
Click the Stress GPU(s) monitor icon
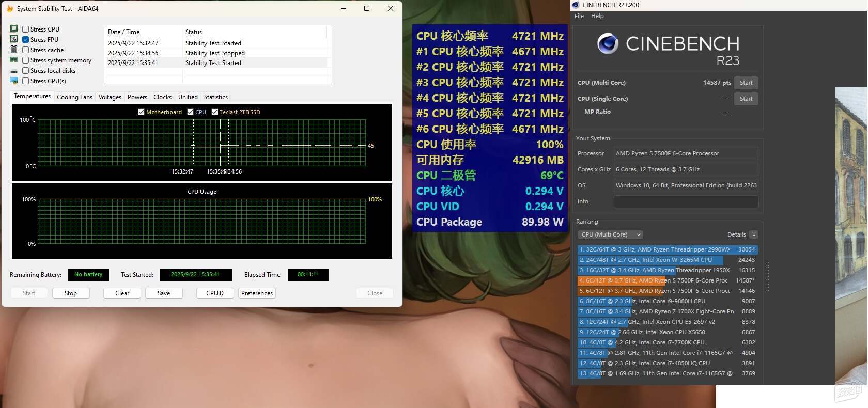tap(14, 81)
